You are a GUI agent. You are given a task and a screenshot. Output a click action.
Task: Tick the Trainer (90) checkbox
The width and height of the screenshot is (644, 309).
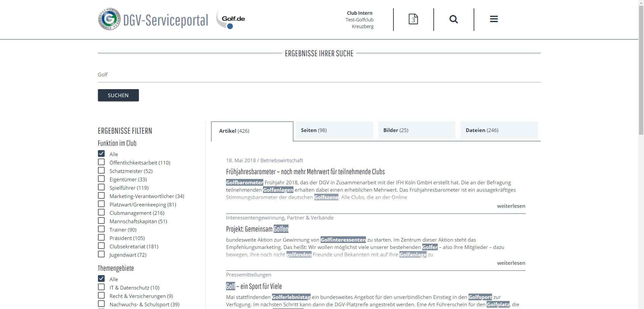click(101, 229)
